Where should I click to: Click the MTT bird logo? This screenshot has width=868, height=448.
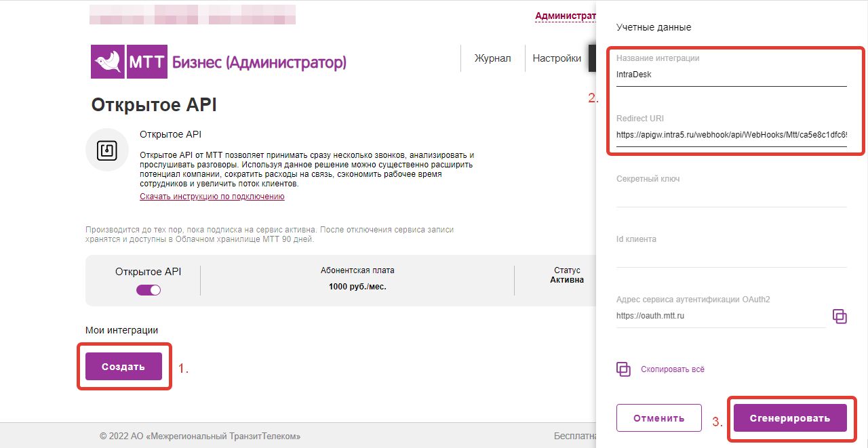[107, 62]
